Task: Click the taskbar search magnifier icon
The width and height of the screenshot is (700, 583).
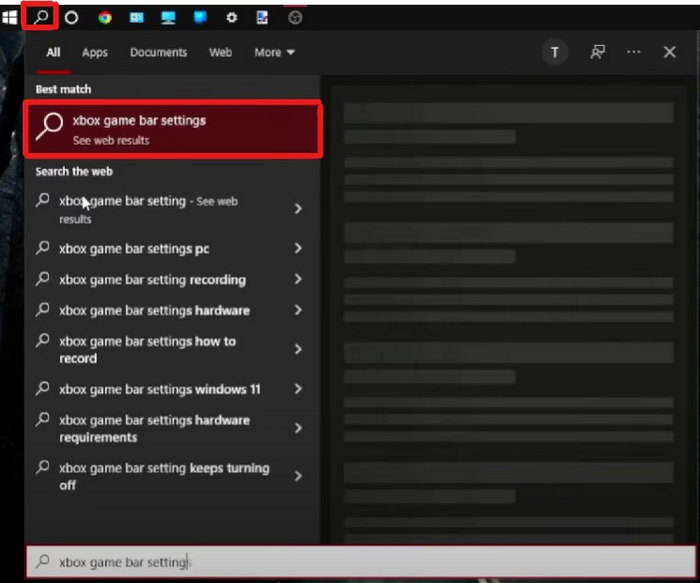Action: click(x=40, y=17)
